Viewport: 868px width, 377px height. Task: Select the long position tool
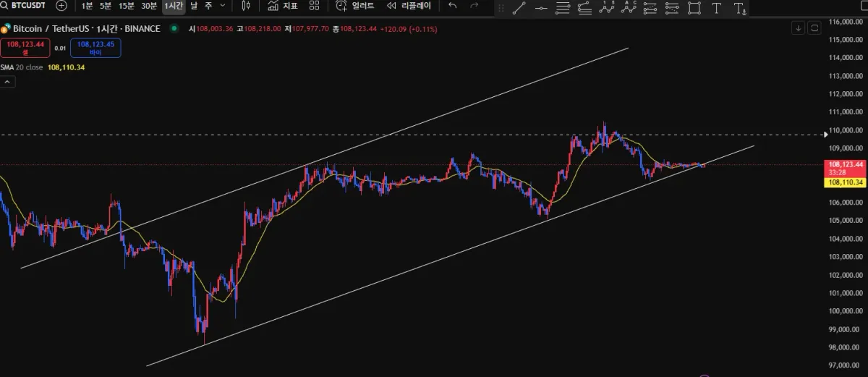tap(650, 8)
